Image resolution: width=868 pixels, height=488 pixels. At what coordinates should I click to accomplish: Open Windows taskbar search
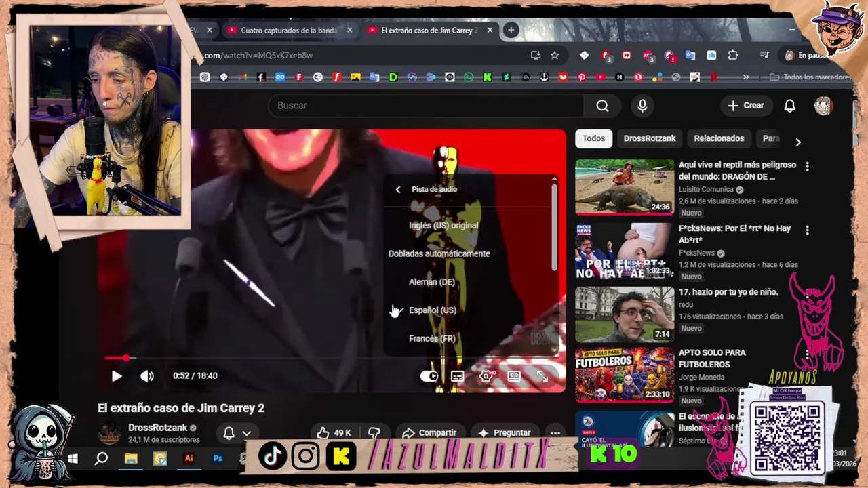[x=101, y=459]
